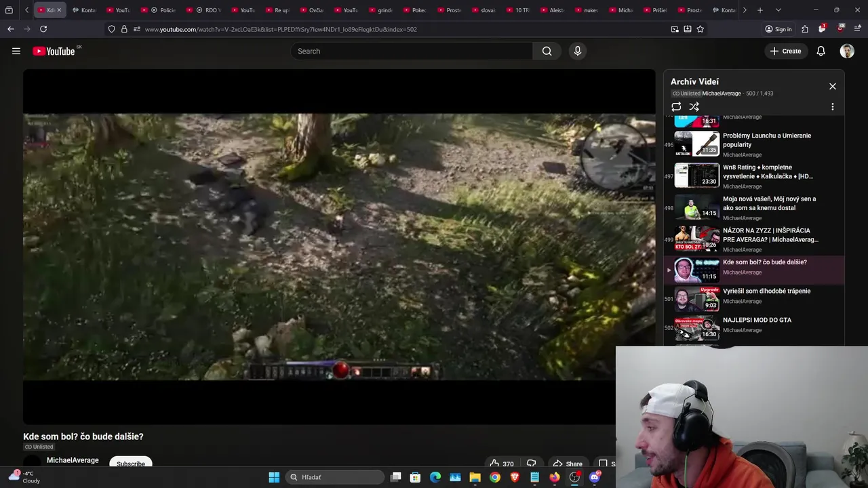Open Discord from the taskbar

(595, 477)
